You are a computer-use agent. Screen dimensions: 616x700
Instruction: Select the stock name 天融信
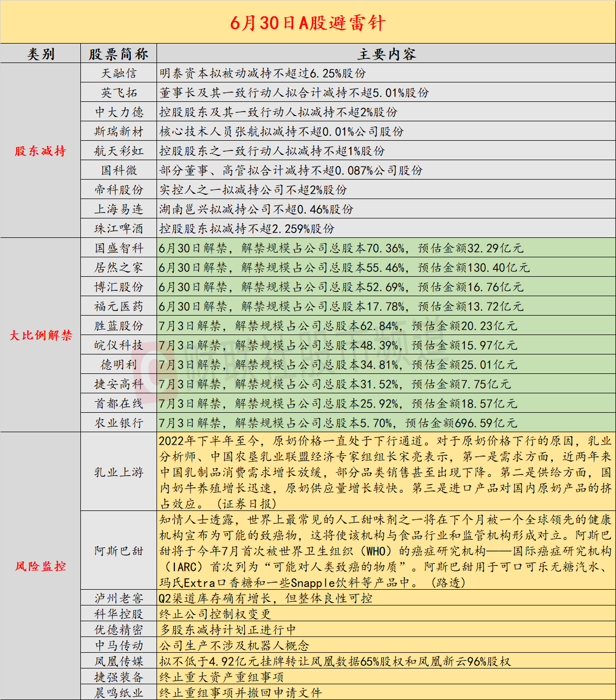pyautogui.click(x=119, y=74)
